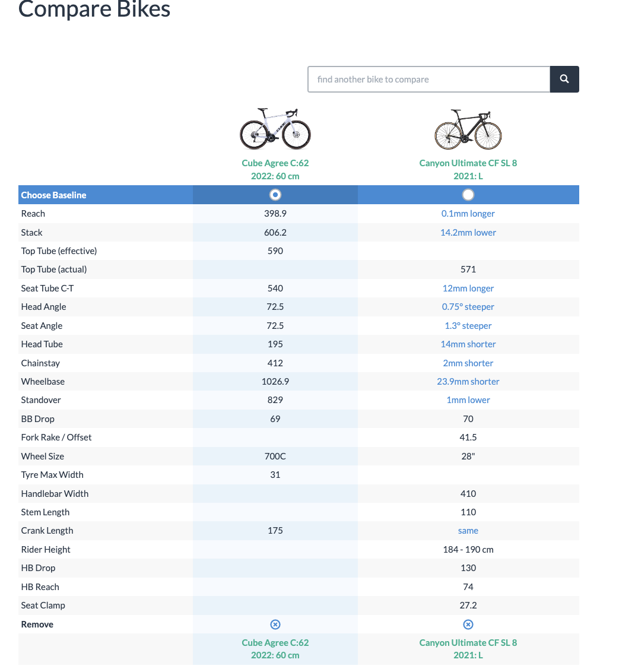Click the '14.2mm lower' stack difference
Screen dimensions: 635x672
pyautogui.click(x=468, y=233)
